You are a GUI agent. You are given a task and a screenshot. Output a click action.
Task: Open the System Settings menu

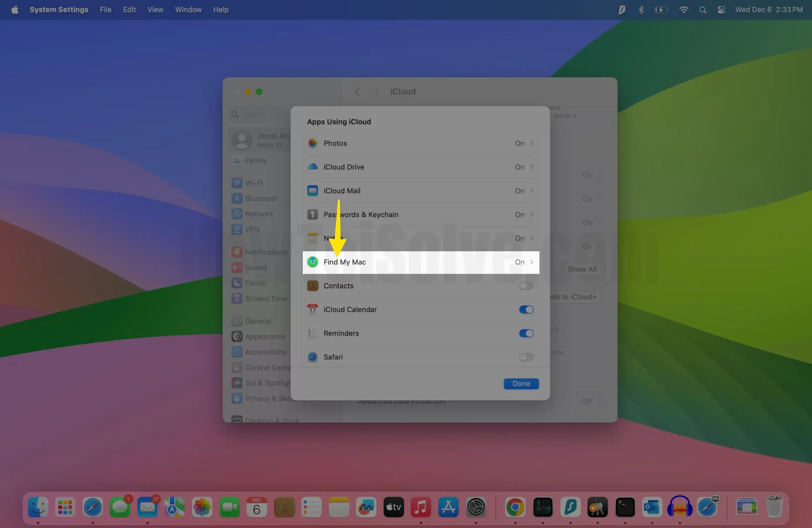coord(59,10)
